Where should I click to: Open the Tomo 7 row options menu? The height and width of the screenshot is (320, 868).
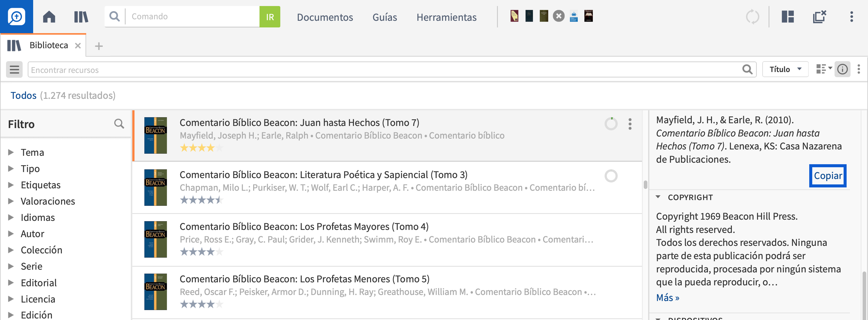630,124
